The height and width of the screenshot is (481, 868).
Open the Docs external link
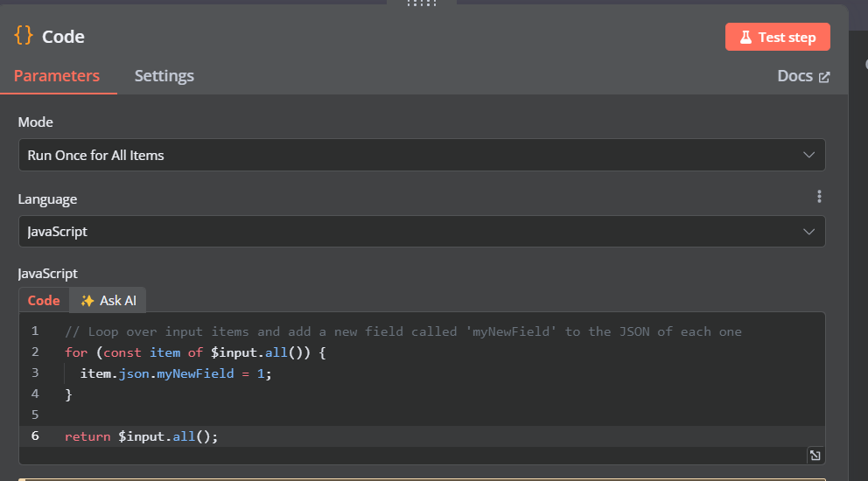click(x=803, y=76)
